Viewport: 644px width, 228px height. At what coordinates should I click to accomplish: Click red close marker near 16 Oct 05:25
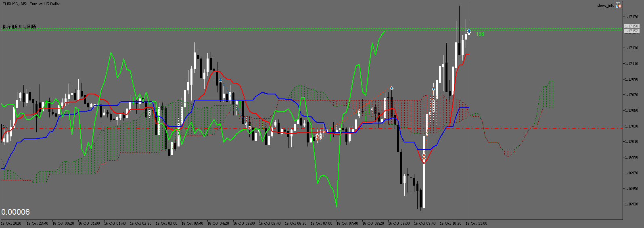click(x=249, y=128)
